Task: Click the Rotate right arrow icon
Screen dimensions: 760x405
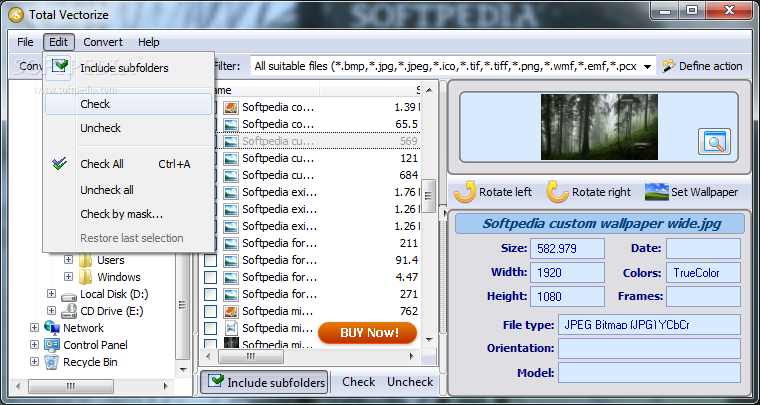Action: 557,192
